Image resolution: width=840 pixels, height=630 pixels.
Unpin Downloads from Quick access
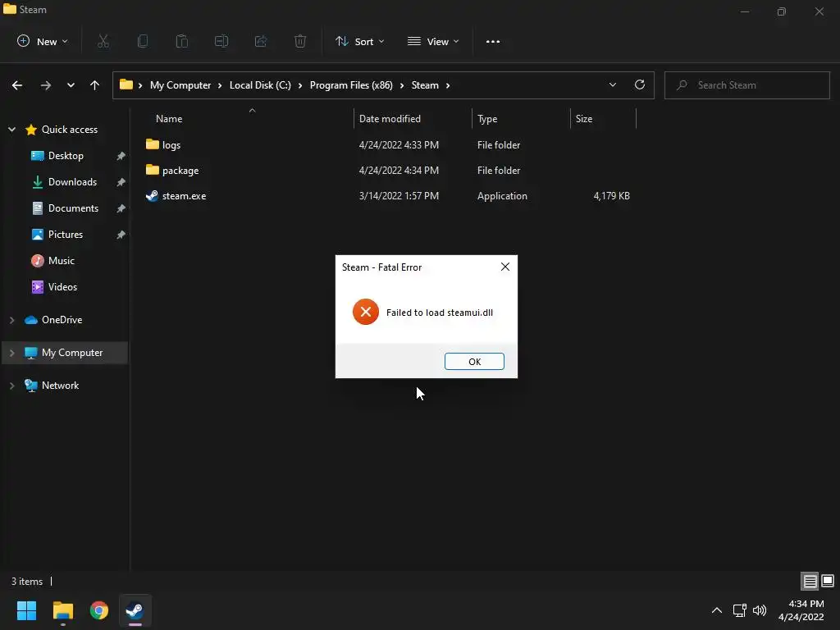click(121, 182)
